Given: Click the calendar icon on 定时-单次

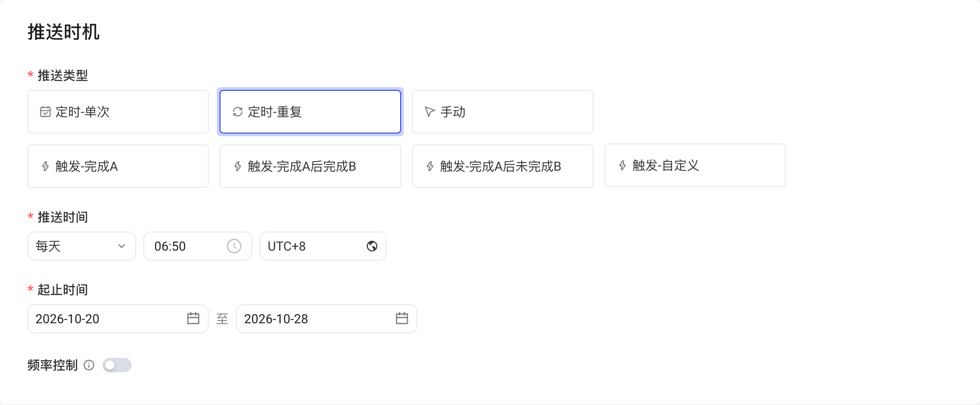Looking at the screenshot, I should coord(45,112).
